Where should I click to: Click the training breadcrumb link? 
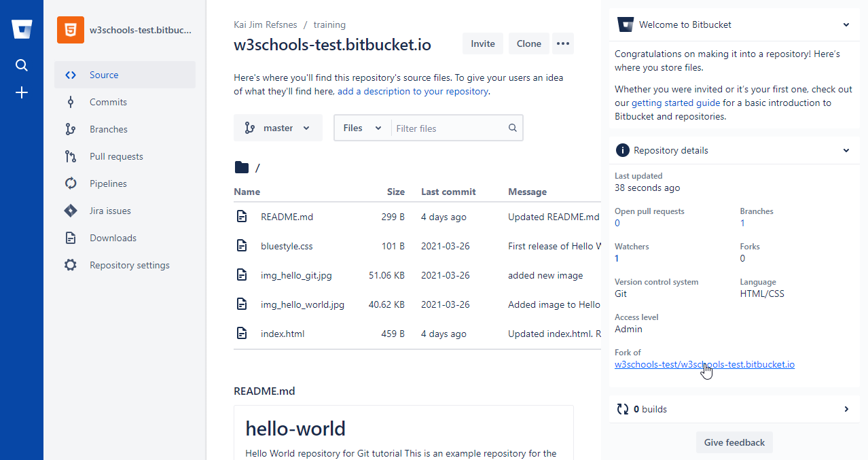329,24
